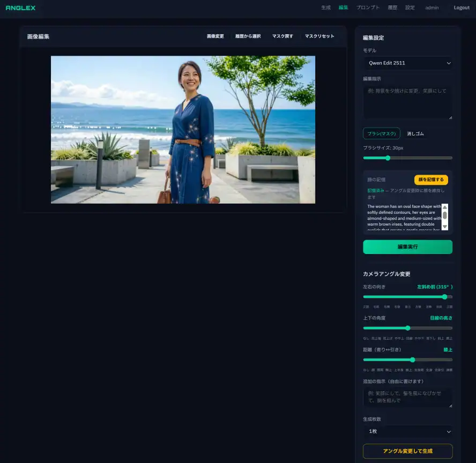476x463 pixels.
Task: Open the 生成枚数 dropdown set to 1枚
Action: (x=408, y=431)
